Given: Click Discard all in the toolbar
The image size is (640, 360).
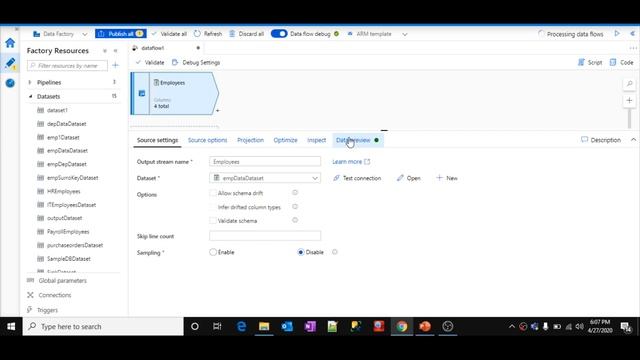Looking at the screenshot, I should point(247,34).
